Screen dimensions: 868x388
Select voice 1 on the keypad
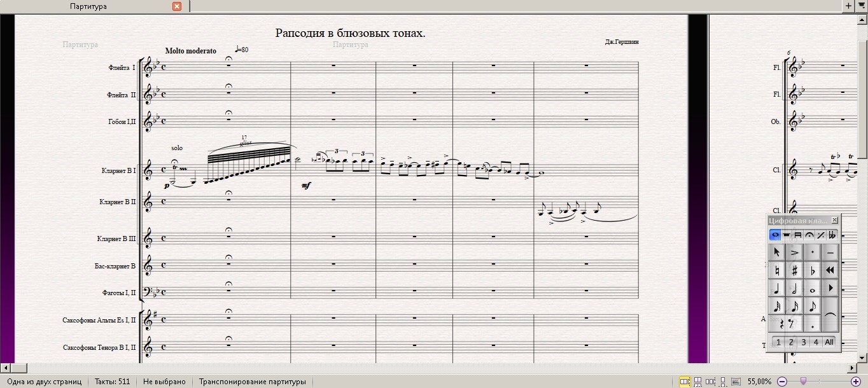pyautogui.click(x=778, y=342)
